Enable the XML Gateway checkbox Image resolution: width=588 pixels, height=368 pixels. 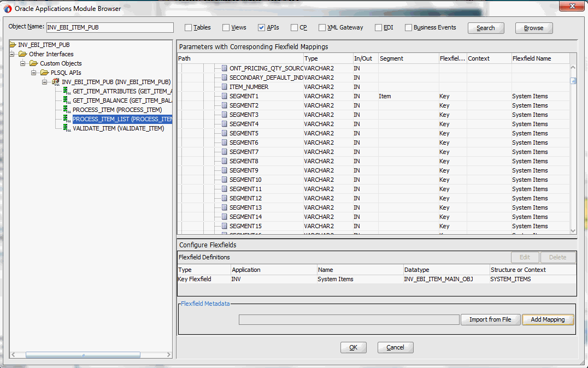322,28
